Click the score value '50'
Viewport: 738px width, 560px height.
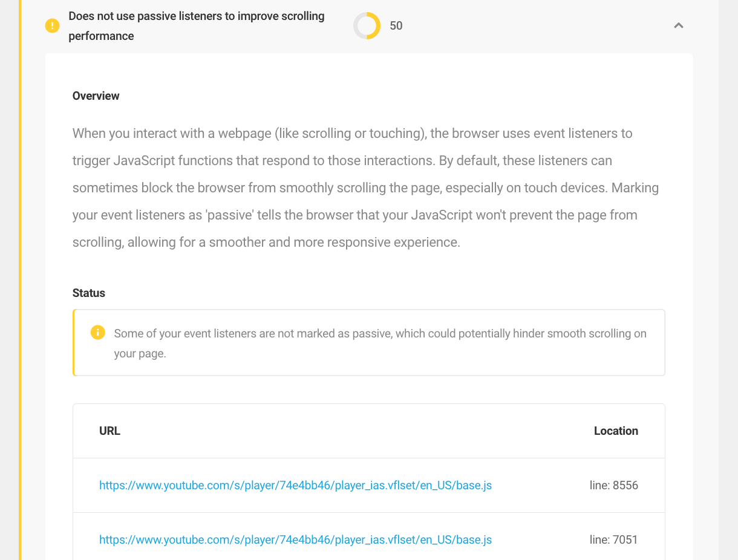(396, 26)
